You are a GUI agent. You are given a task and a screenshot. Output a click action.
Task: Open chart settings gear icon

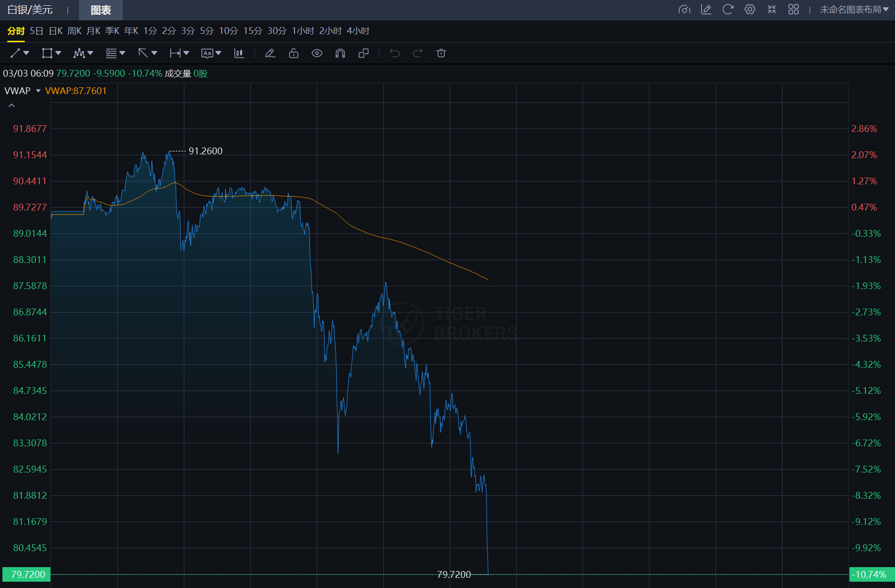coord(750,10)
